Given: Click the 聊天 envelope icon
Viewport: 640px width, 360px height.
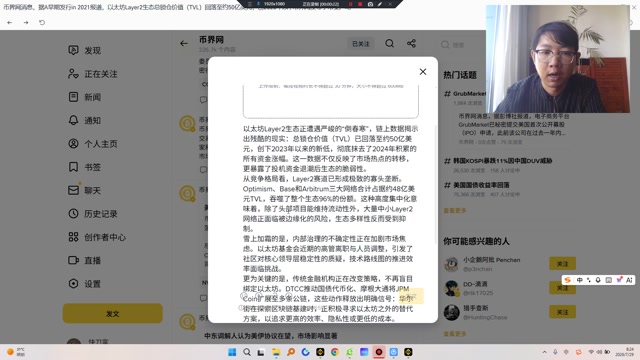Looking at the screenshot, I should coord(73,190).
